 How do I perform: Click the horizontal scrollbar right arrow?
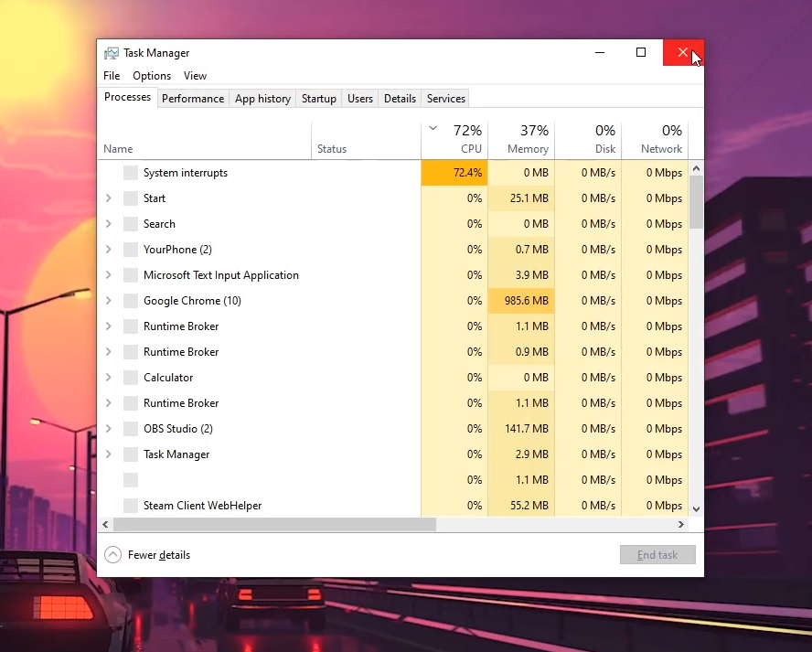point(681,525)
